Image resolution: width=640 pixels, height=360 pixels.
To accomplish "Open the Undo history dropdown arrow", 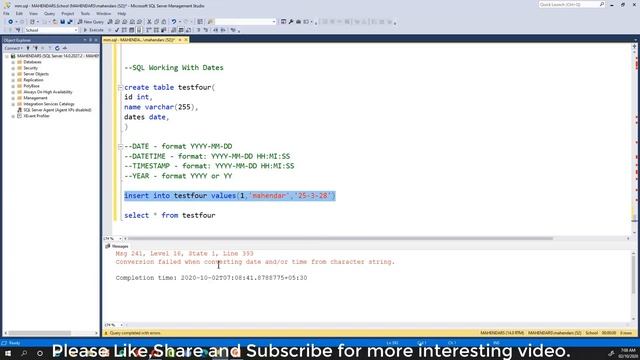I will point(180,22).
